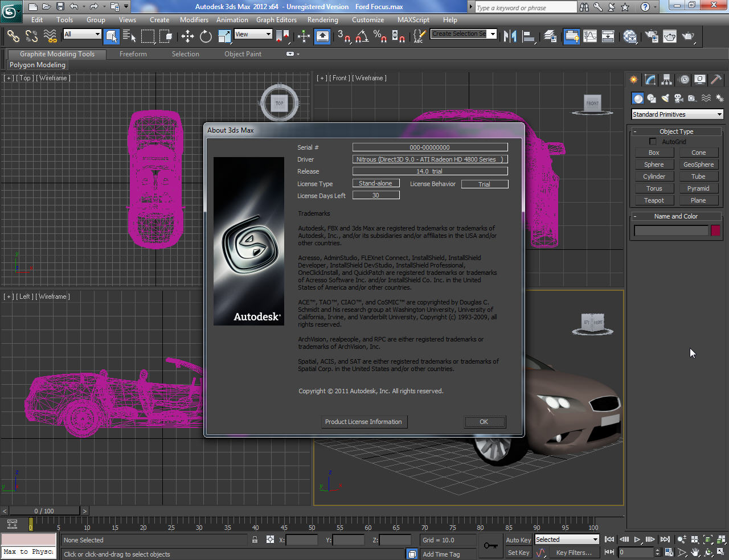
Task: Click the object name input field
Action: 671,230
